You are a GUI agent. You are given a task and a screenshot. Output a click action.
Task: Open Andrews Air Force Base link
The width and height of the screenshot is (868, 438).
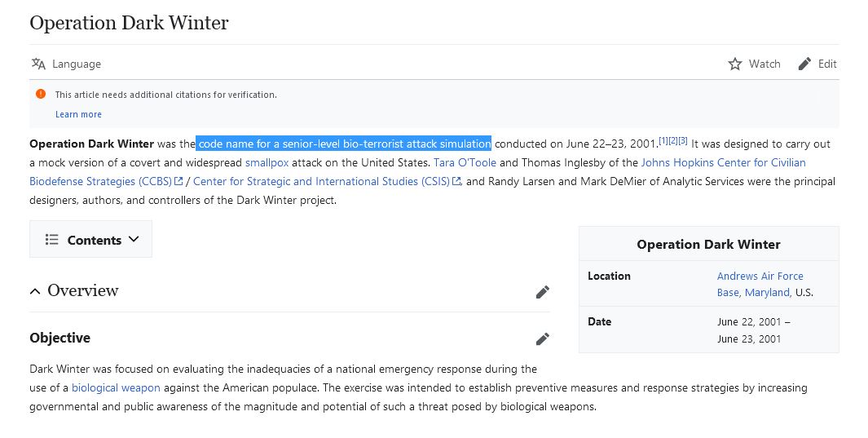(760, 284)
